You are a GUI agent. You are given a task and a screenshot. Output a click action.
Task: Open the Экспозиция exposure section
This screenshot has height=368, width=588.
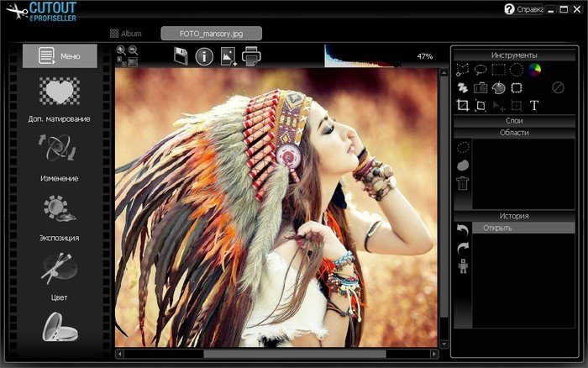(x=60, y=208)
